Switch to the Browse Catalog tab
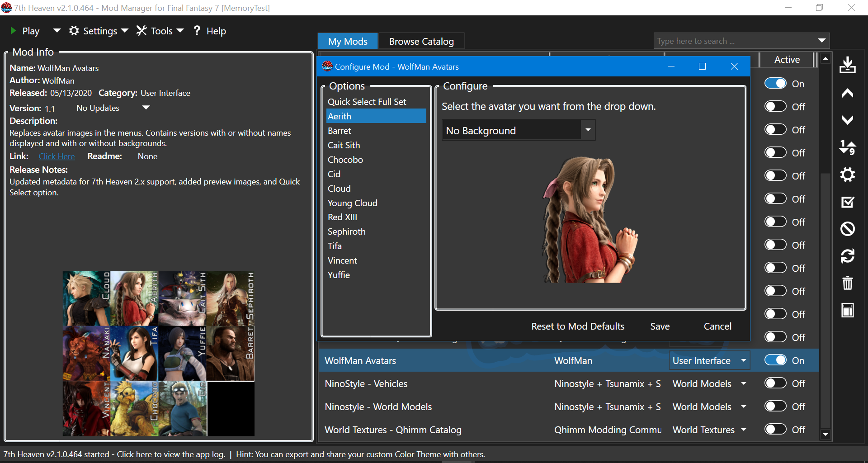This screenshot has height=463, width=868. pos(421,41)
